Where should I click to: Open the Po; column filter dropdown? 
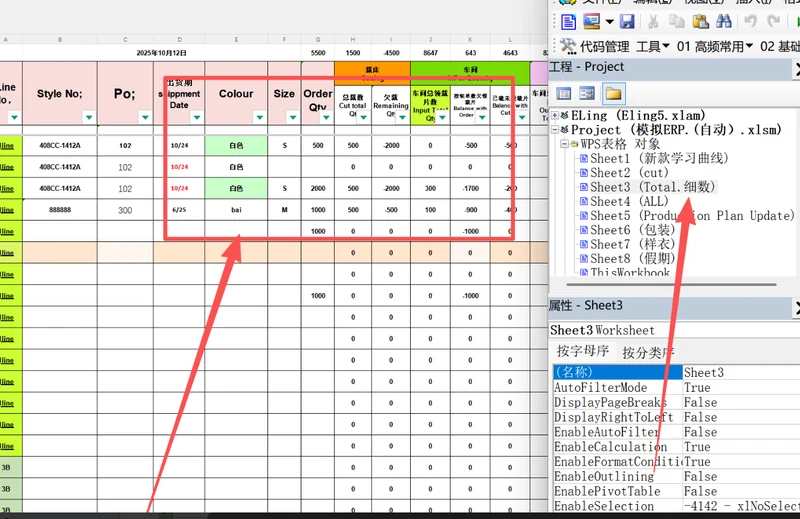(145, 117)
